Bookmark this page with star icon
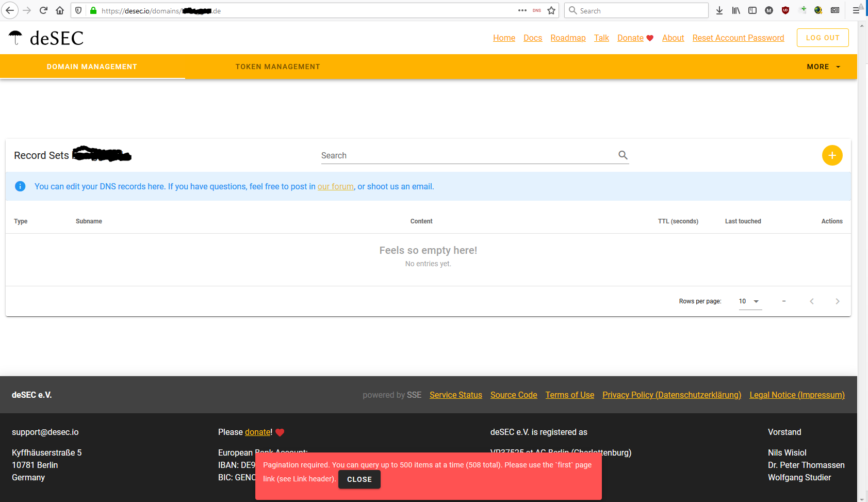The image size is (868, 502). [551, 10]
